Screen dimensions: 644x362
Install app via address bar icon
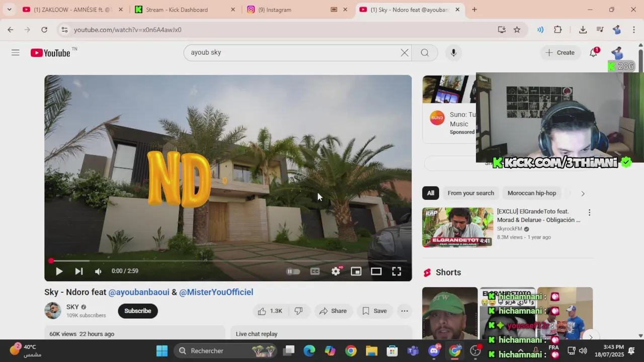(502, 30)
